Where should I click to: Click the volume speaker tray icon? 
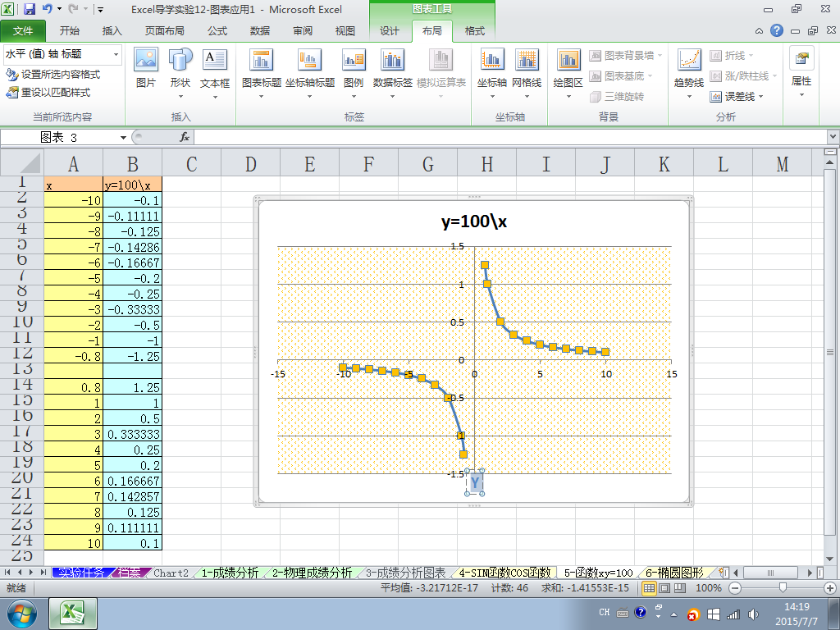tap(753, 614)
